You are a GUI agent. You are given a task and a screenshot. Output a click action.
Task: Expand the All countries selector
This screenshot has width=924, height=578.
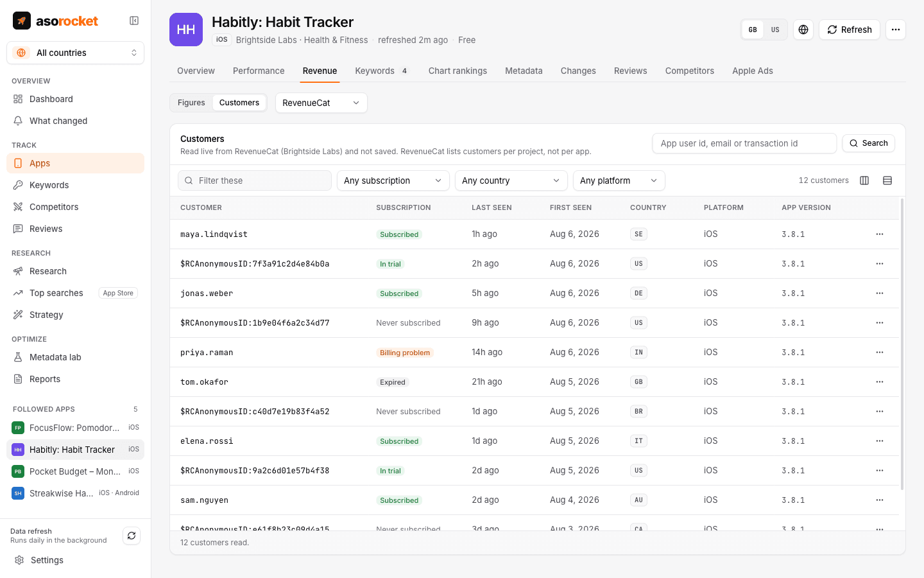tap(76, 53)
